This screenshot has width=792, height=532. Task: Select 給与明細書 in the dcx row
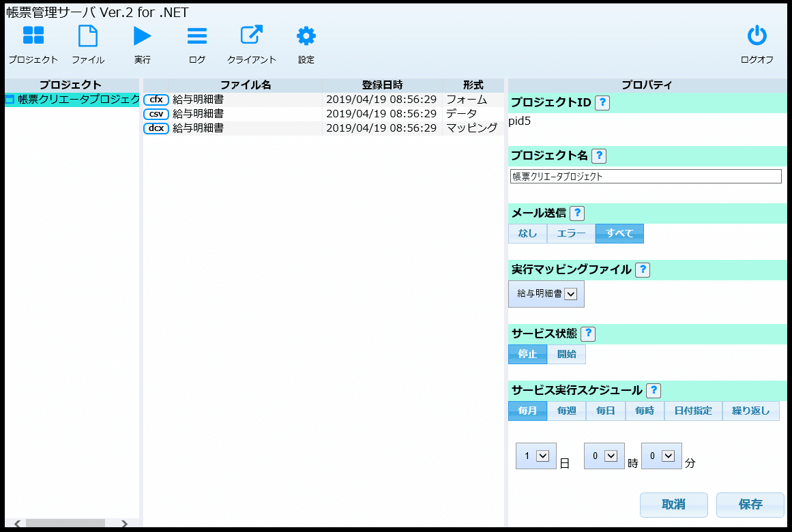click(198, 128)
